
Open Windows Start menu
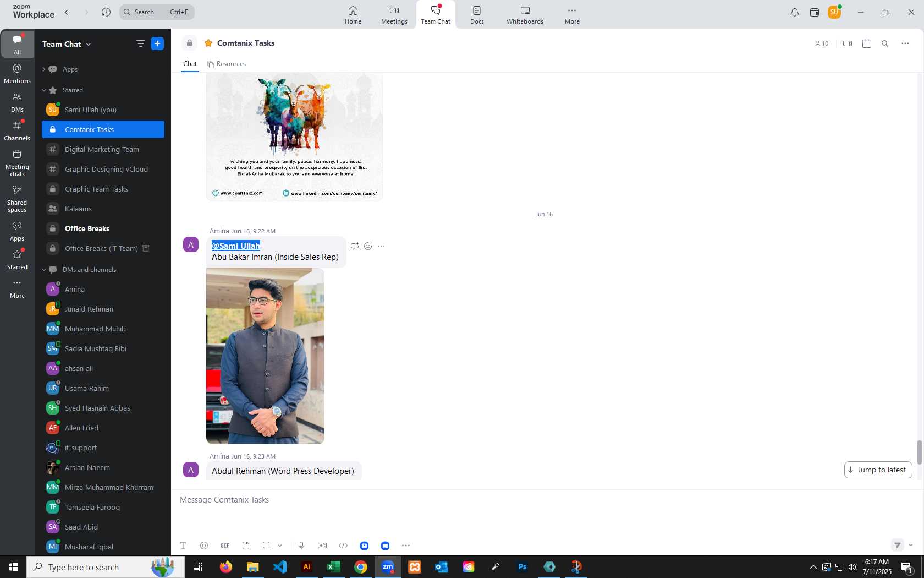[13, 567]
